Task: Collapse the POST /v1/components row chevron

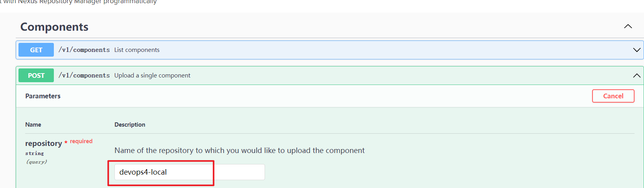Action: [637, 76]
